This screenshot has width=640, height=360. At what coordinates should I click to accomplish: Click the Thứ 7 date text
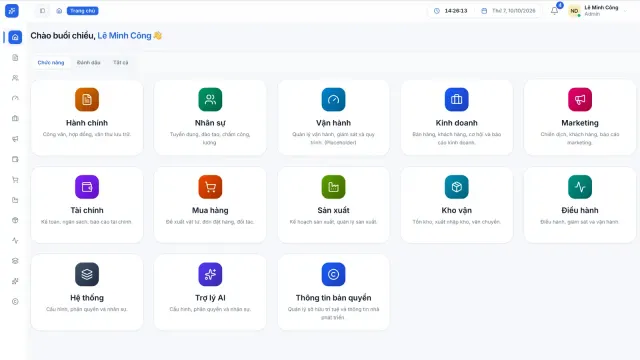click(513, 11)
